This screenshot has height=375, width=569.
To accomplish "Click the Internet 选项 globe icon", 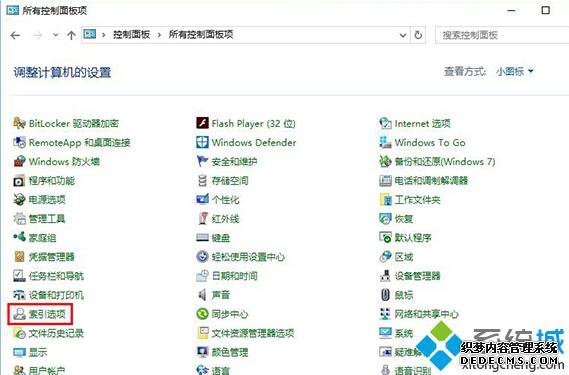I will 385,123.
